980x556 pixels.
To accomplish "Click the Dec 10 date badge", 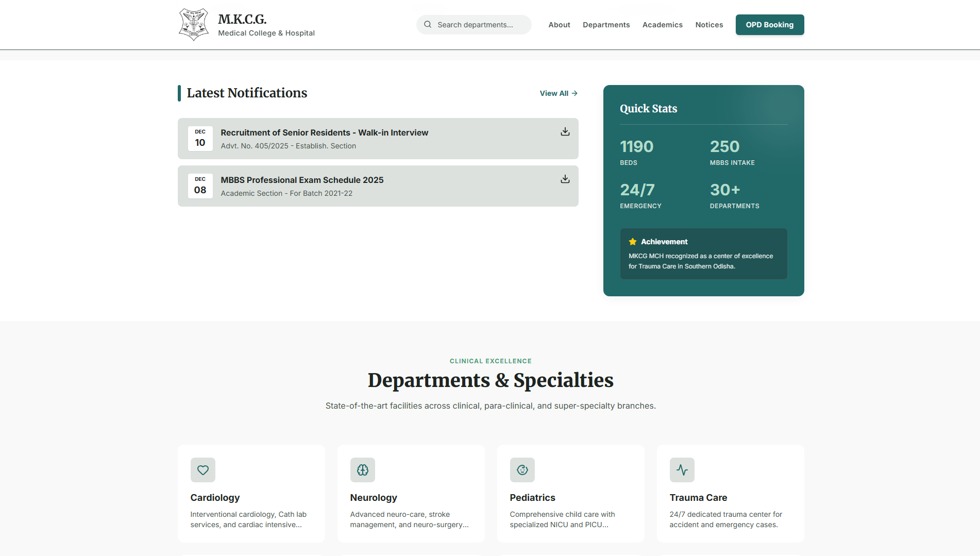I will (x=200, y=139).
